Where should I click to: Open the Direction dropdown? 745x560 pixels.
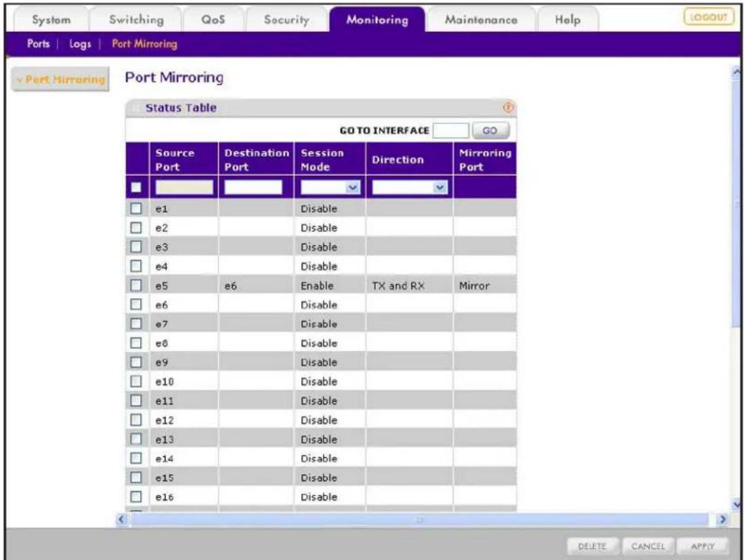pos(410,187)
